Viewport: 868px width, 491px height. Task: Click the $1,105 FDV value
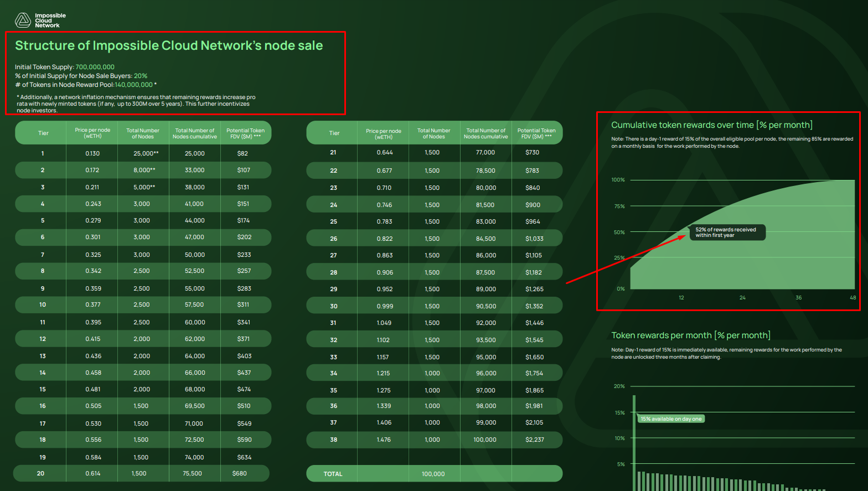(x=534, y=255)
